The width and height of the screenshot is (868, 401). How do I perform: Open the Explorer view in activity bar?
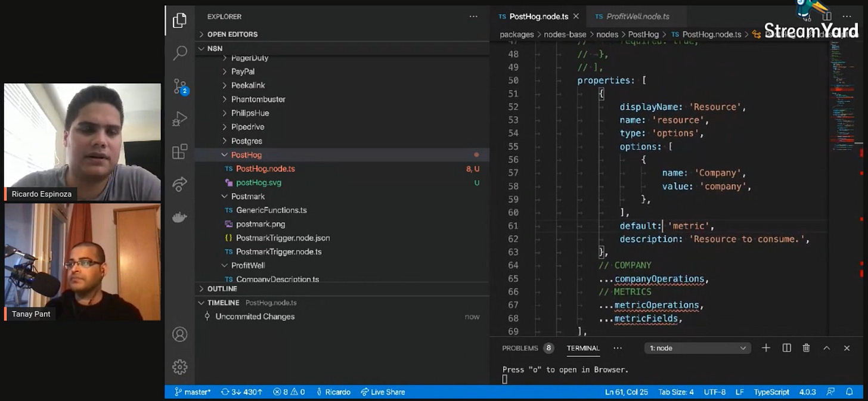pos(179,21)
